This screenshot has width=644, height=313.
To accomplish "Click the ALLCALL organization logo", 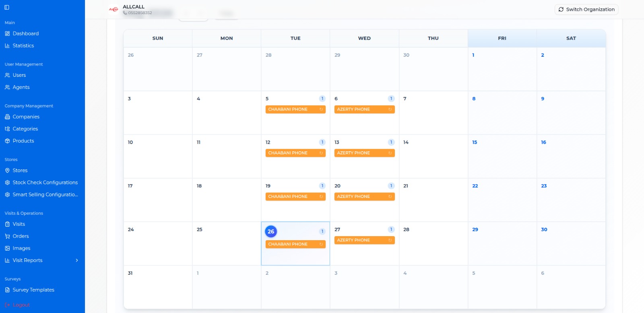I will click(x=114, y=9).
